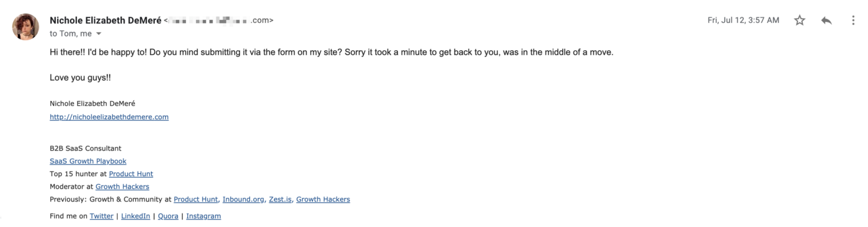Open the nicholeelizabethdemere.com link
Screen dimensions: 868x227
pos(109,117)
